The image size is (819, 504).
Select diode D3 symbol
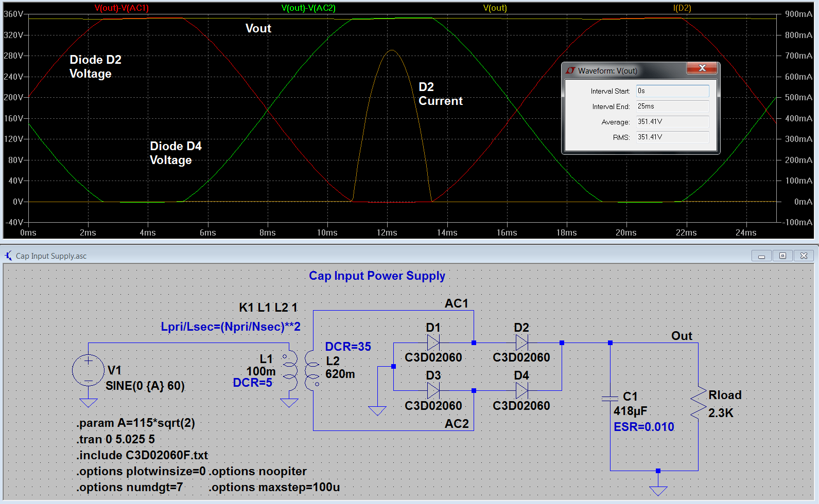[433, 391]
